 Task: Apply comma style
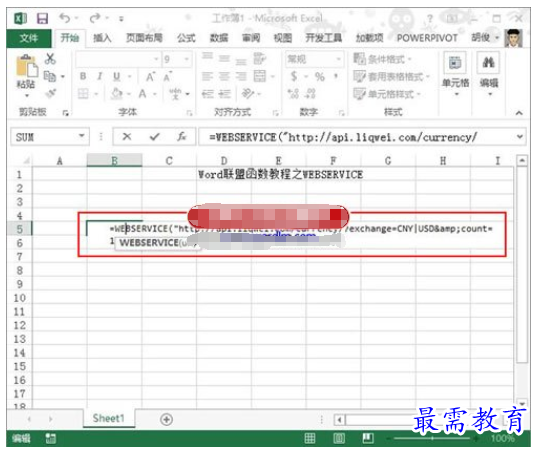pyautogui.click(x=336, y=76)
